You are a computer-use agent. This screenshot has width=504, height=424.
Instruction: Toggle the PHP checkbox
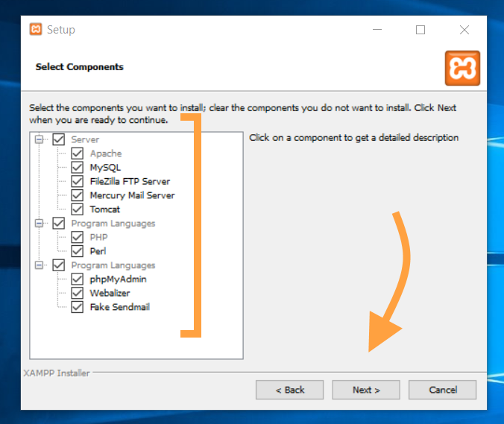[77, 237]
